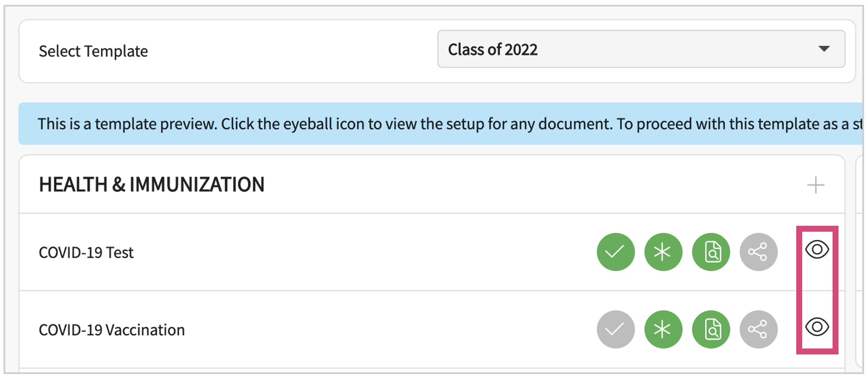
Task: Click gray share icon for COVID-19 Test
Action: coord(759,252)
